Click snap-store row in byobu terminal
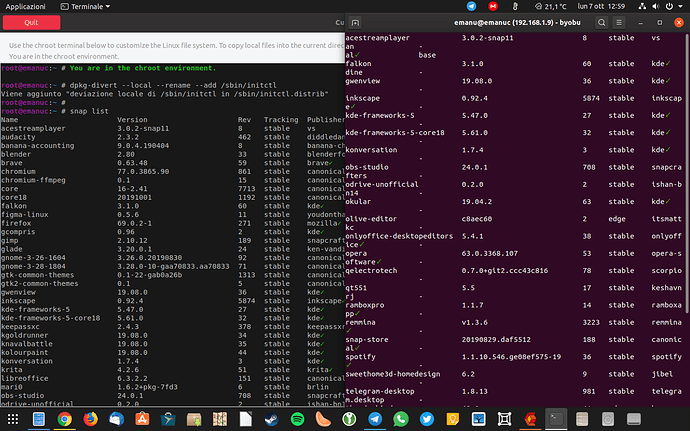Image resolution: width=690 pixels, height=431 pixels. click(516, 340)
